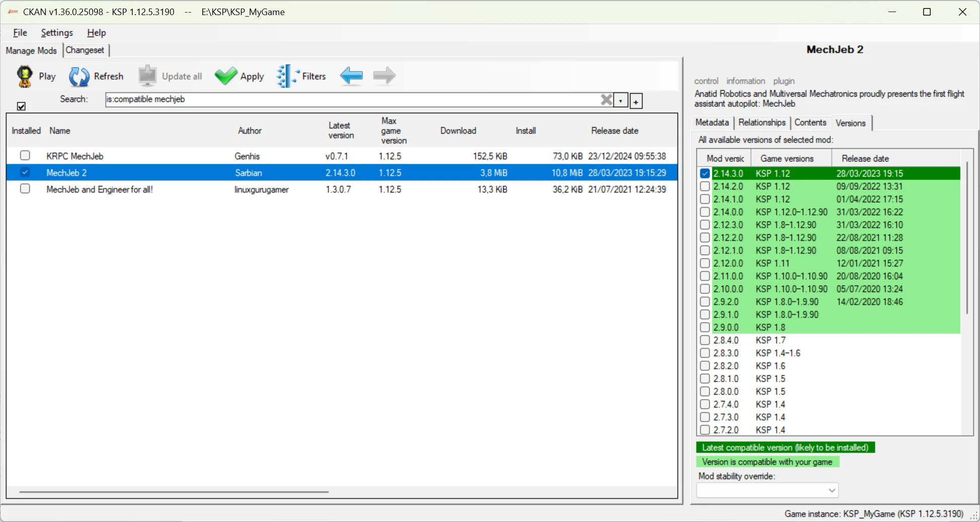The width and height of the screenshot is (980, 522).
Task: Sort by the Download column header
Action: coord(458,131)
